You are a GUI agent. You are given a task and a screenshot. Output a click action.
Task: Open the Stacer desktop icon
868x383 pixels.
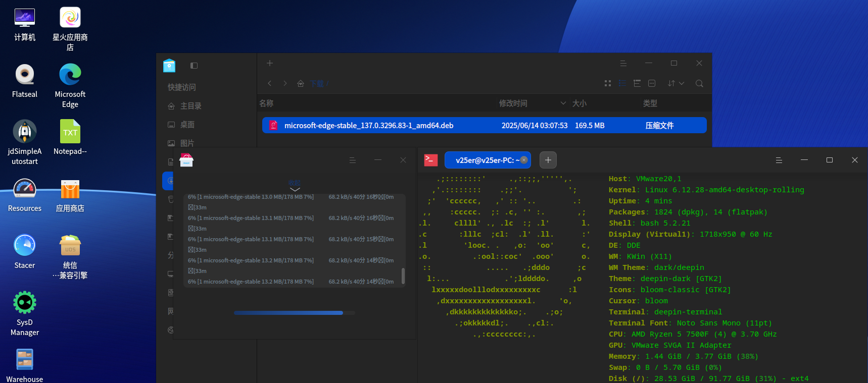point(25,251)
